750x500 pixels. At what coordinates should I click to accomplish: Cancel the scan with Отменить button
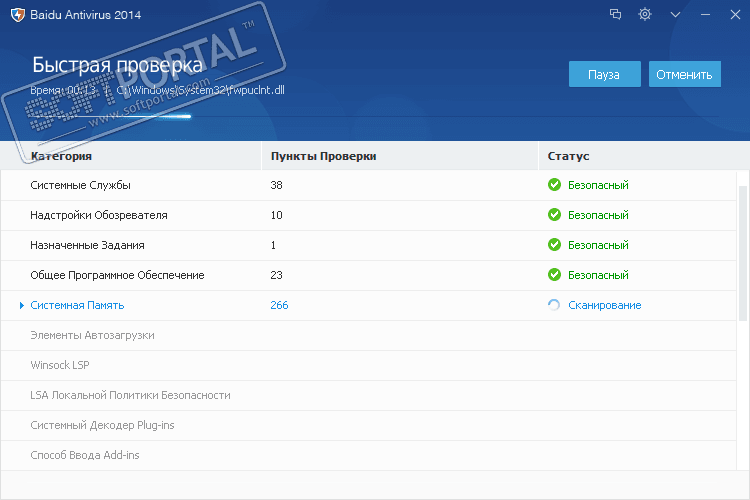[684, 74]
